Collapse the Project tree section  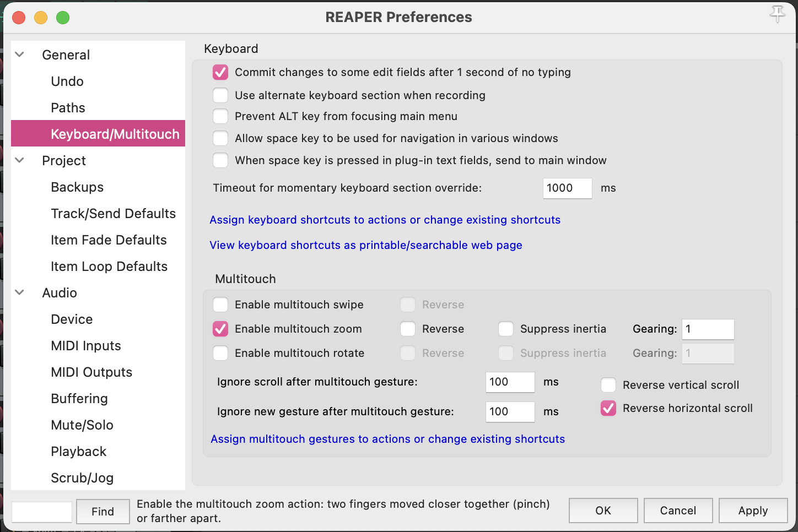20,160
